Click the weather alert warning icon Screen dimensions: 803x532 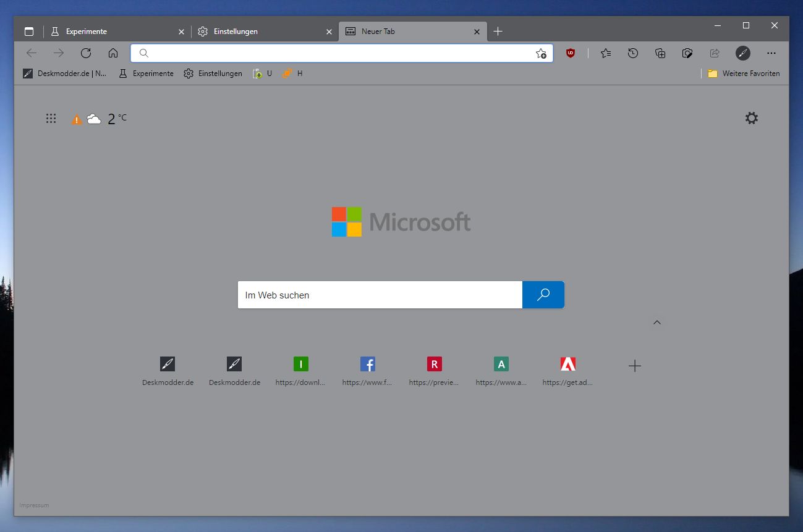[x=77, y=120]
